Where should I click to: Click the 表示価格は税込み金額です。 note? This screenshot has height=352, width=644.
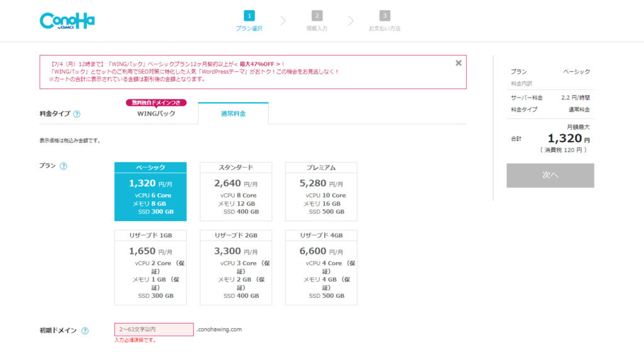(x=70, y=140)
